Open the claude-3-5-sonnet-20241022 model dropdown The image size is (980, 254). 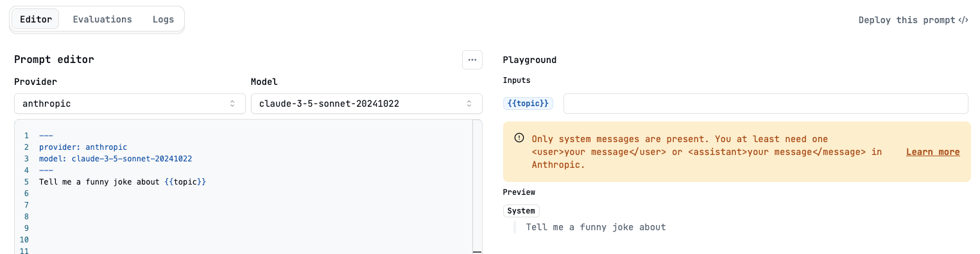[366, 104]
